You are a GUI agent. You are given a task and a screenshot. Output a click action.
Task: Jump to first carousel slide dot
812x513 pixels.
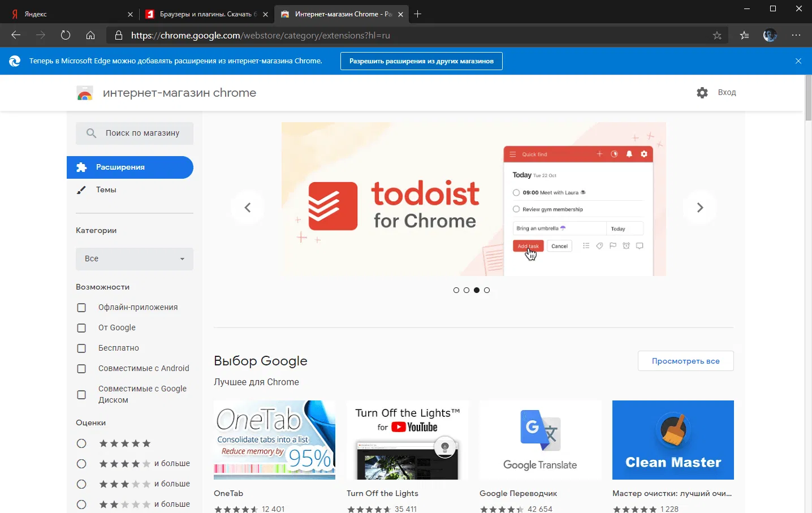[456, 290]
